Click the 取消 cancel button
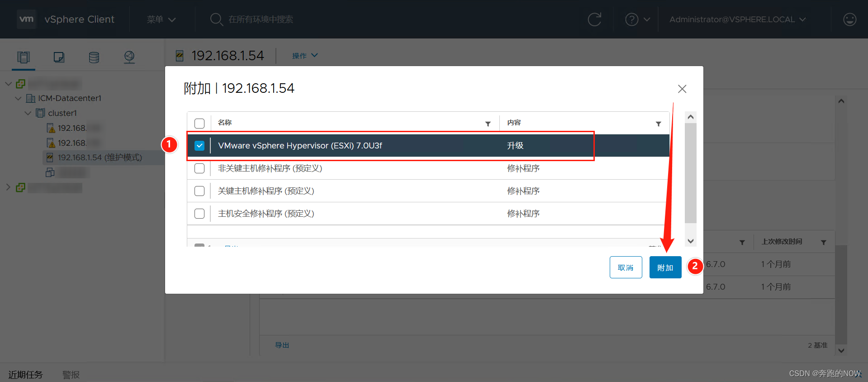This screenshot has height=382, width=868. [626, 267]
